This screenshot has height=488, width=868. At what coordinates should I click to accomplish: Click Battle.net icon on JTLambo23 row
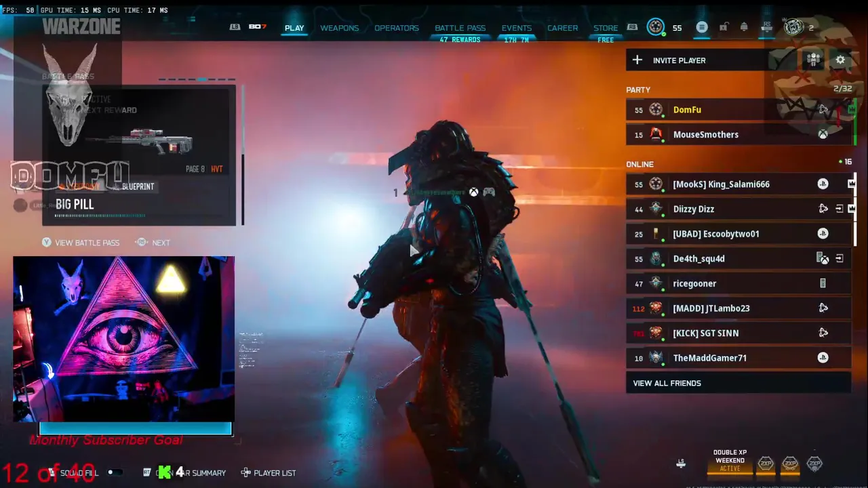pyautogui.click(x=823, y=308)
